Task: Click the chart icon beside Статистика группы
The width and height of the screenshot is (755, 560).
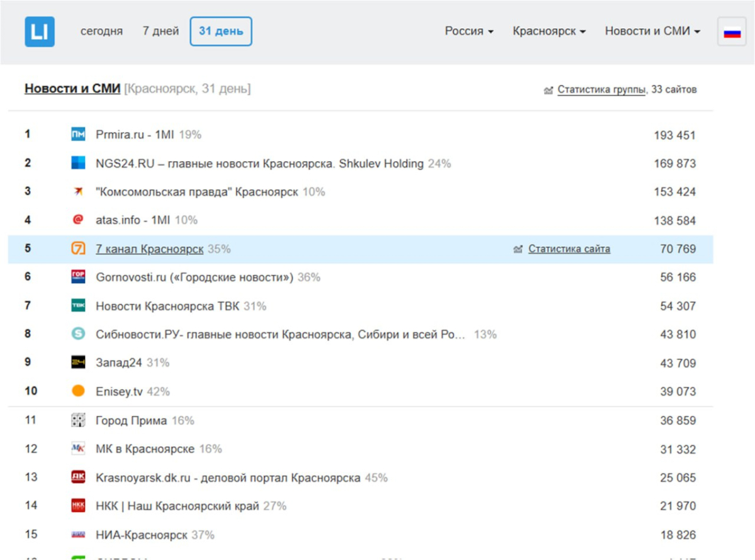Action: 548,91
